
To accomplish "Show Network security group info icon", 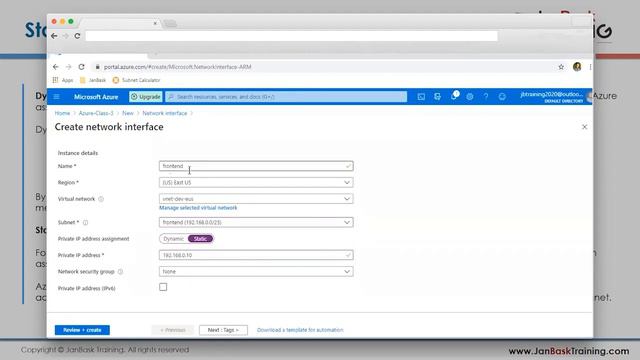I will click(x=120, y=272).
